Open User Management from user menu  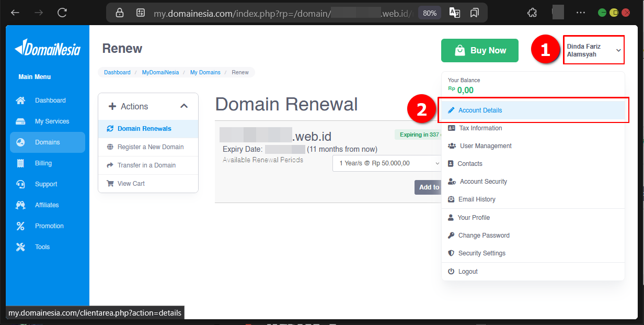pos(533,146)
